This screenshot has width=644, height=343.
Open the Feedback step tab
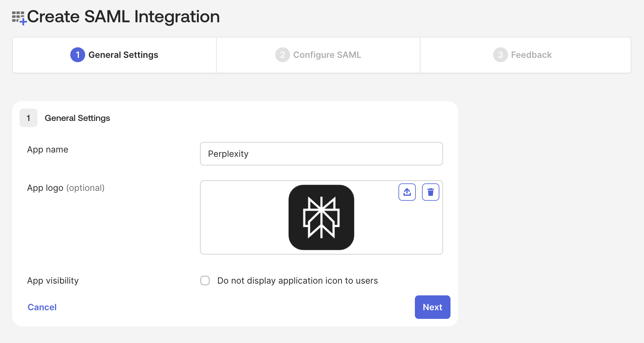pyautogui.click(x=525, y=55)
